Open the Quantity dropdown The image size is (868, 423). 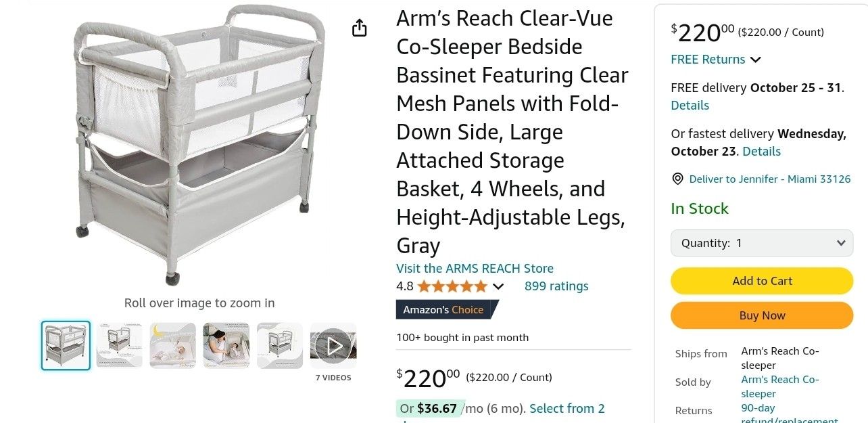click(x=761, y=242)
